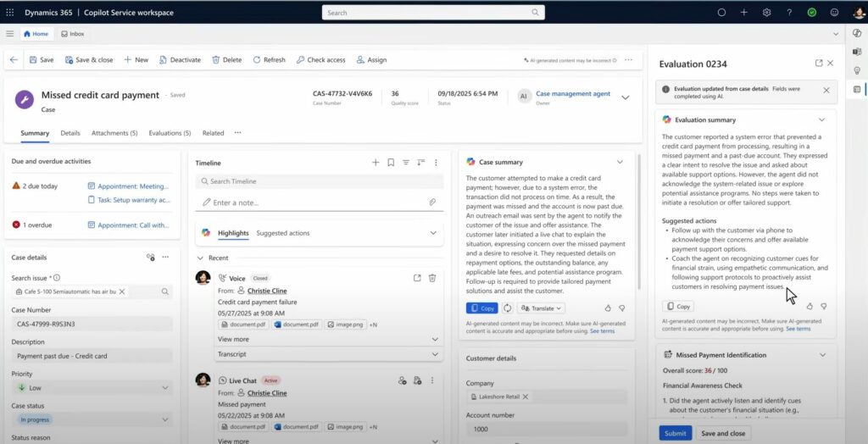The image size is (868, 444).
Task: Regenerate the case summary with refresh icon
Action: [508, 308]
